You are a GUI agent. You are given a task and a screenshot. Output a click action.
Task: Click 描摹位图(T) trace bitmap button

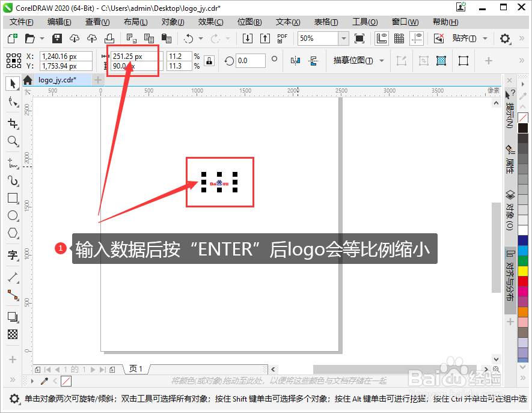353,61
